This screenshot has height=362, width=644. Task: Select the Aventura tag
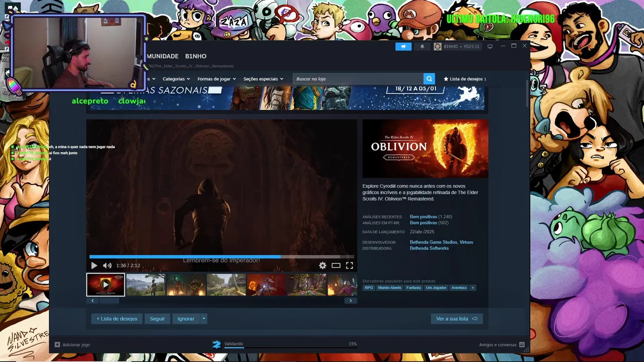click(x=459, y=288)
